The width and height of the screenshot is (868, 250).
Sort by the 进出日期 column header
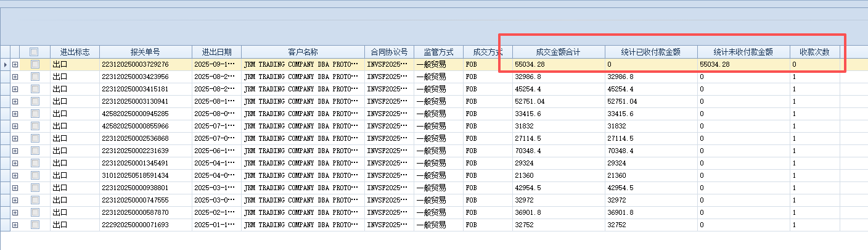tap(216, 52)
